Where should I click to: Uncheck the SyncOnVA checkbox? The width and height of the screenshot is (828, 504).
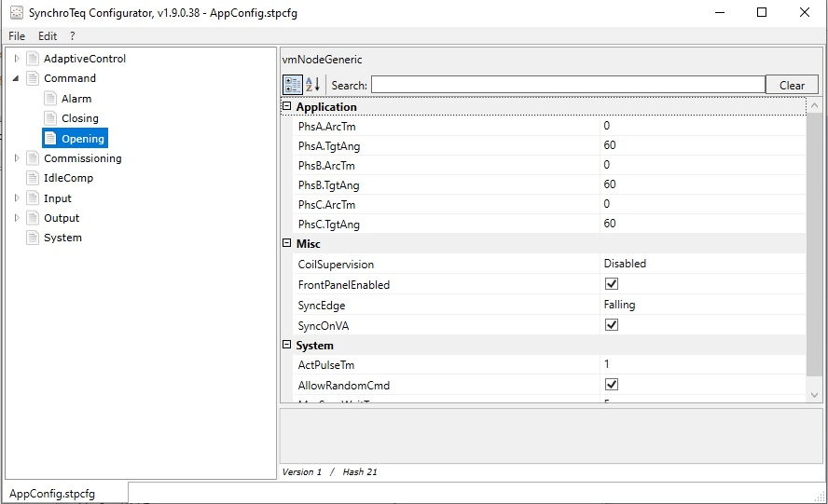612,325
